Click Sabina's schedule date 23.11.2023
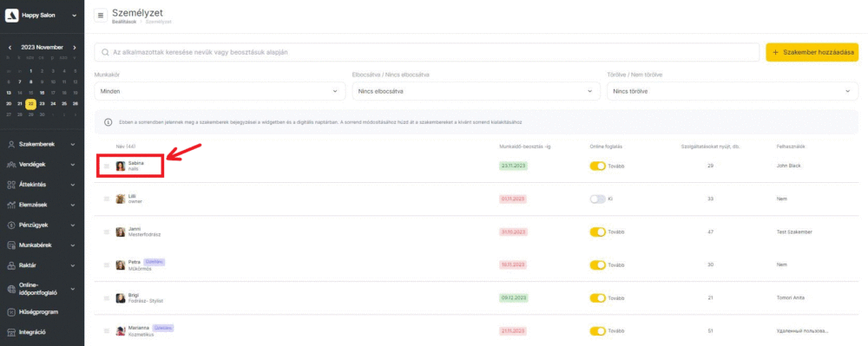 coord(513,166)
